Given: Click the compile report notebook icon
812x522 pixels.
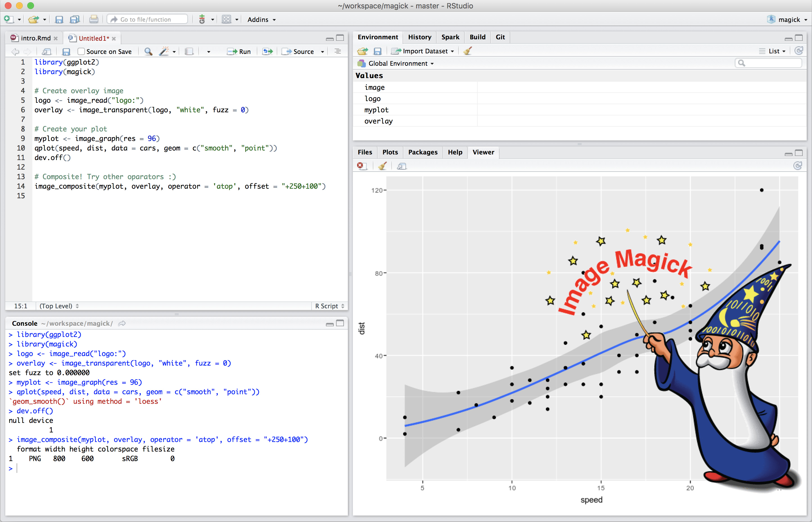Looking at the screenshot, I should pyautogui.click(x=189, y=51).
